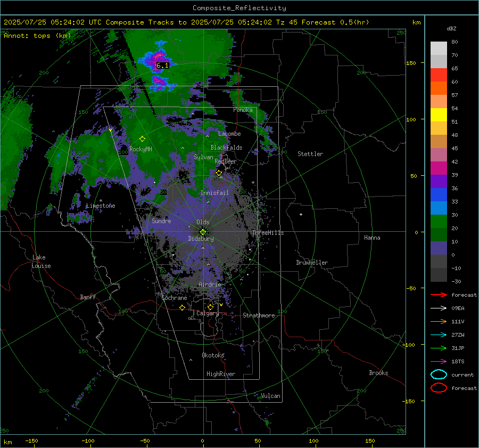Click the yellow diamond marker above Calgary

(210, 307)
